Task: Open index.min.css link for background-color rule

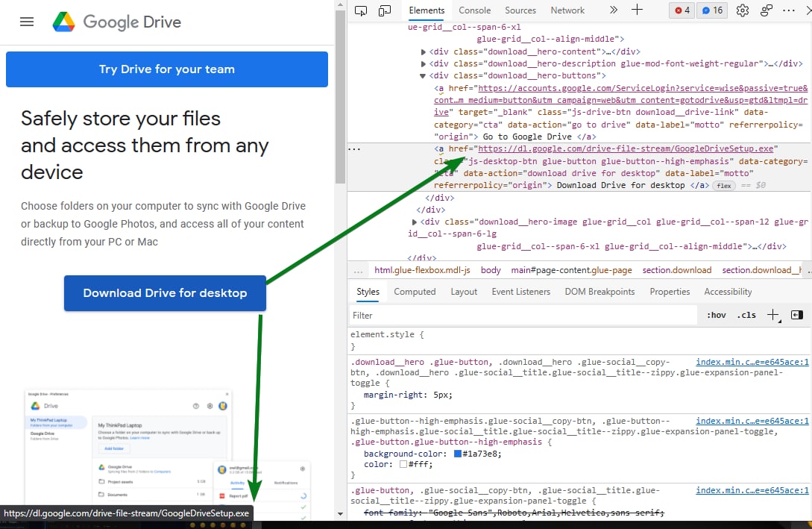Action: [752, 422]
